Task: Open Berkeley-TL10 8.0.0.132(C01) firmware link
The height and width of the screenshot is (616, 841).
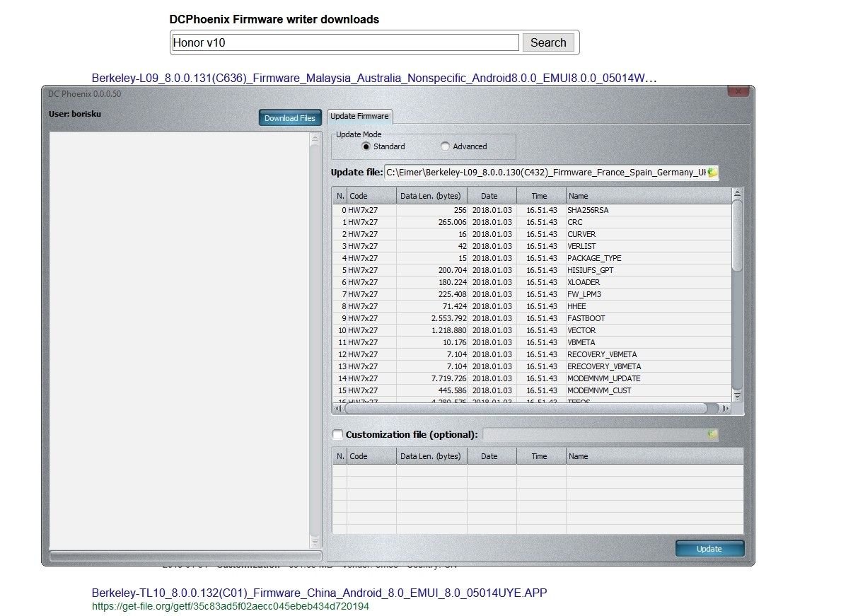Action: point(319,593)
